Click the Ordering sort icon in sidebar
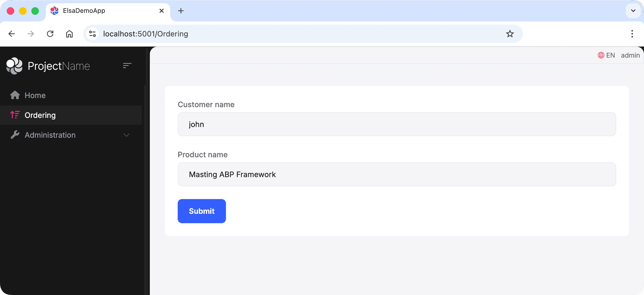 [x=15, y=115]
